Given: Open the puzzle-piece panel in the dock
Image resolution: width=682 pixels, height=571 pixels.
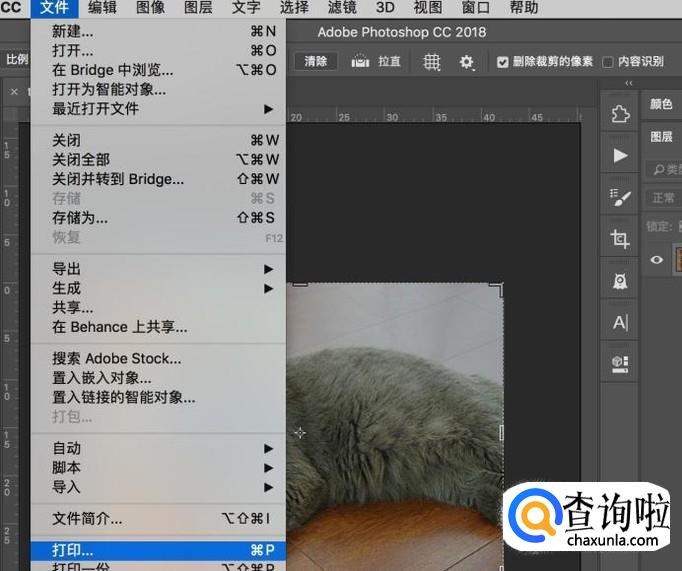Looking at the screenshot, I should [x=620, y=114].
